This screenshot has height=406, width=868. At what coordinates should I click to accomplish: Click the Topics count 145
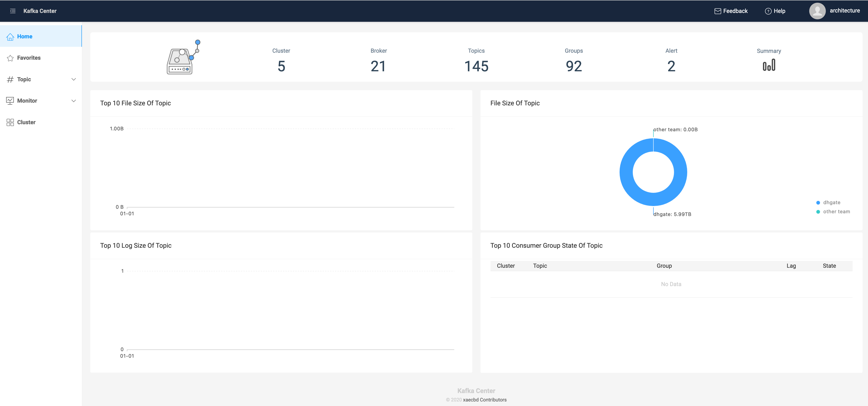point(476,66)
